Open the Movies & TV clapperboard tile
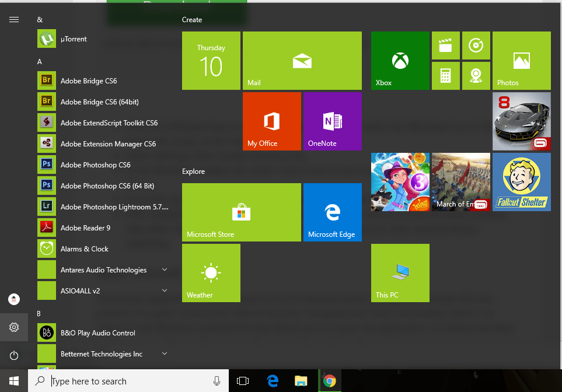Viewport: 562px width, 392px height. (x=445, y=45)
